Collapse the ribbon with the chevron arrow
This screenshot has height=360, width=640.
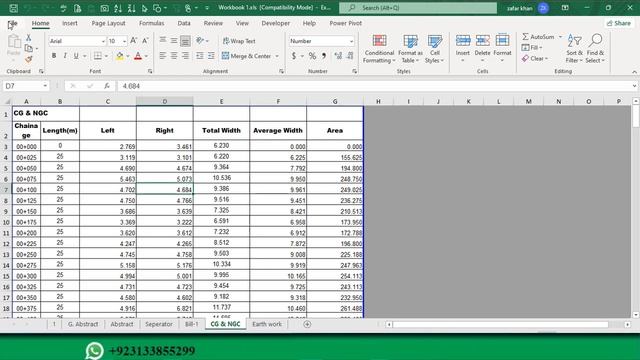(634, 72)
